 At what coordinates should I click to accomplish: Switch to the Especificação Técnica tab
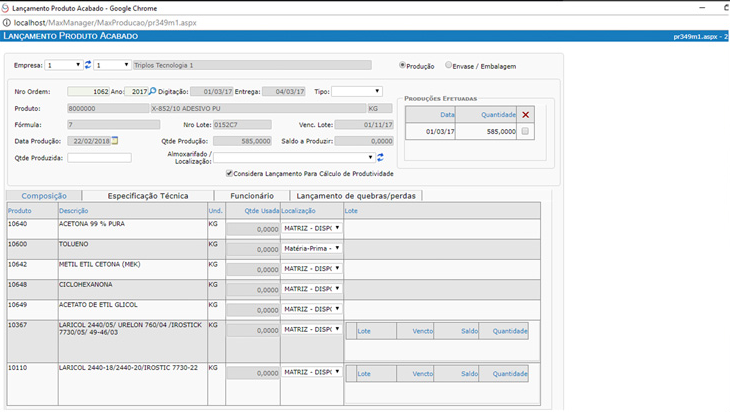coord(148,196)
